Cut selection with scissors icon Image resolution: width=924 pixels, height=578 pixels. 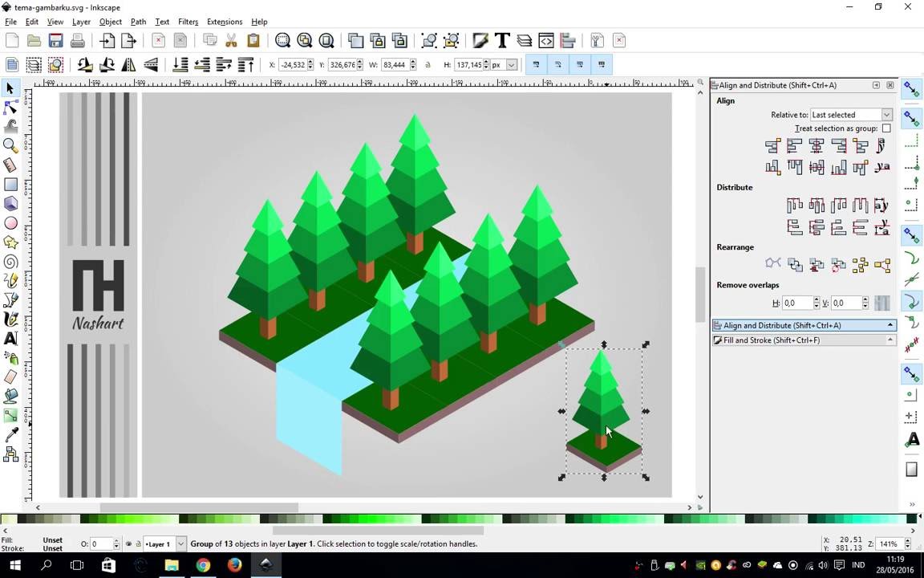coord(231,40)
